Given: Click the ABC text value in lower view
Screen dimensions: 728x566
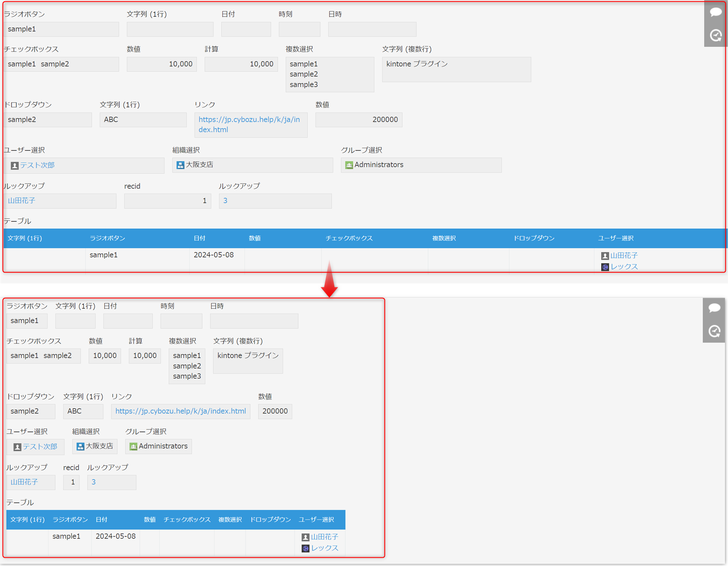Looking at the screenshot, I should 75,411.
